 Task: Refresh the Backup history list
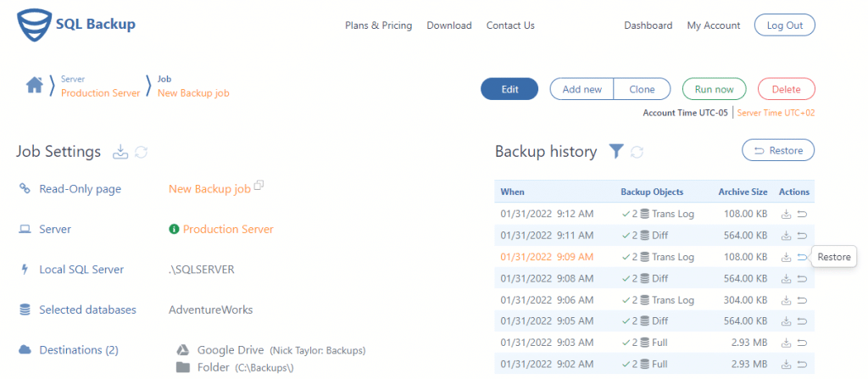637,151
